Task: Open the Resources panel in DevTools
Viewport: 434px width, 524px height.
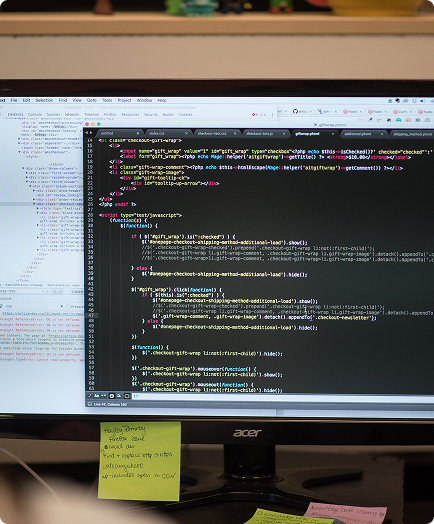Action: click(130, 114)
